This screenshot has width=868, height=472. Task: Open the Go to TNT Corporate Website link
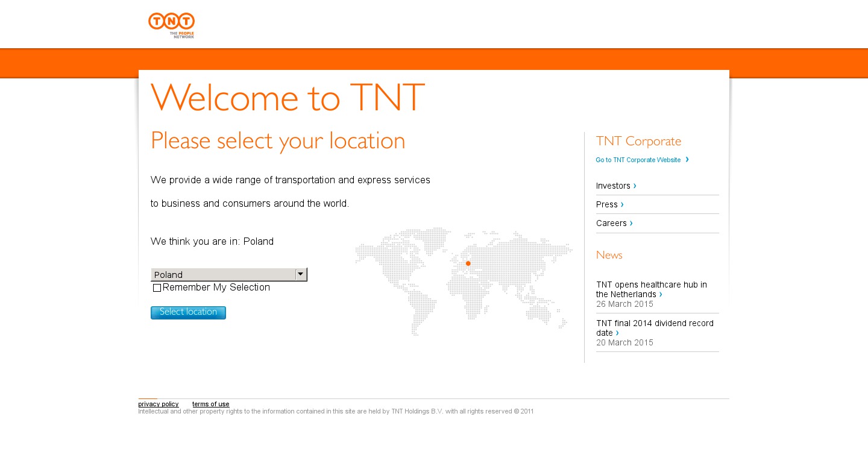(x=638, y=160)
